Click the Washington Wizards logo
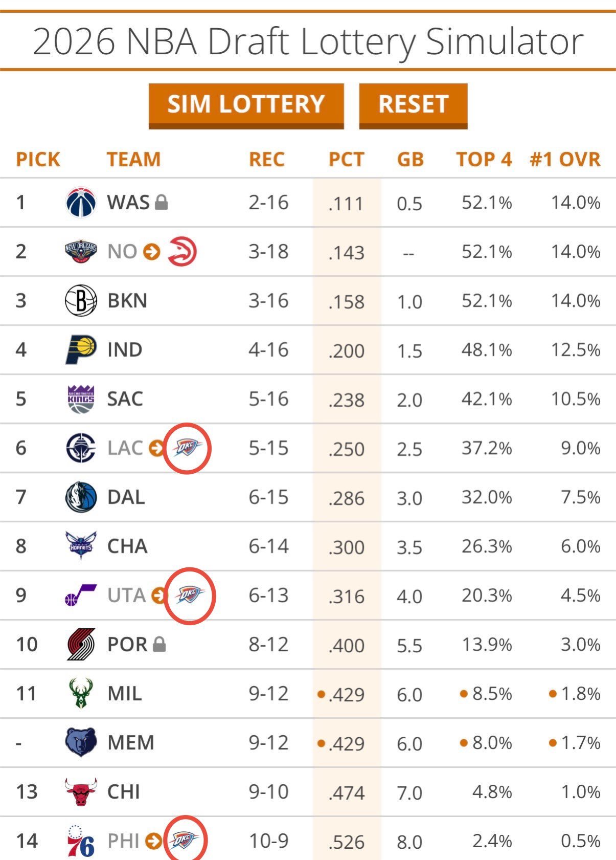The image size is (616, 860). pyautogui.click(x=81, y=203)
